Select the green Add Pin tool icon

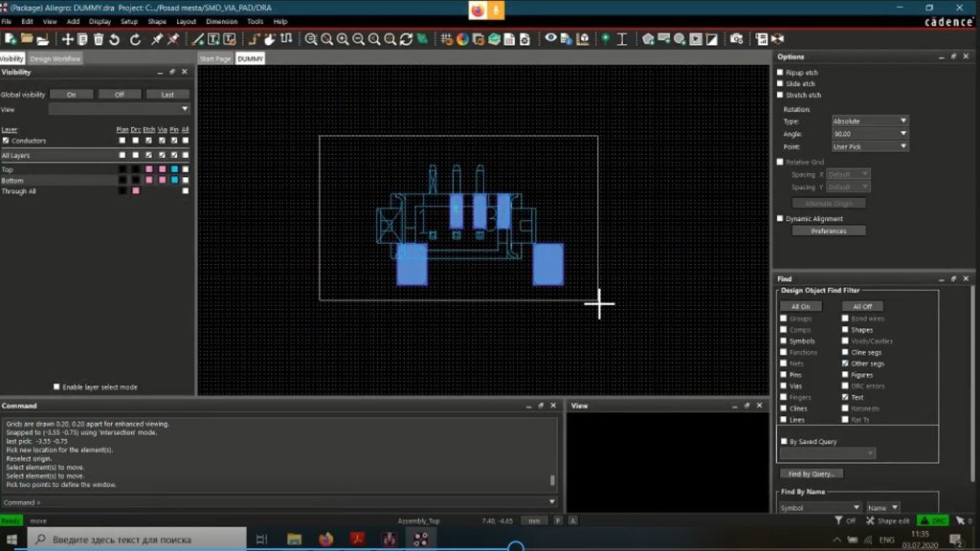pos(604,40)
